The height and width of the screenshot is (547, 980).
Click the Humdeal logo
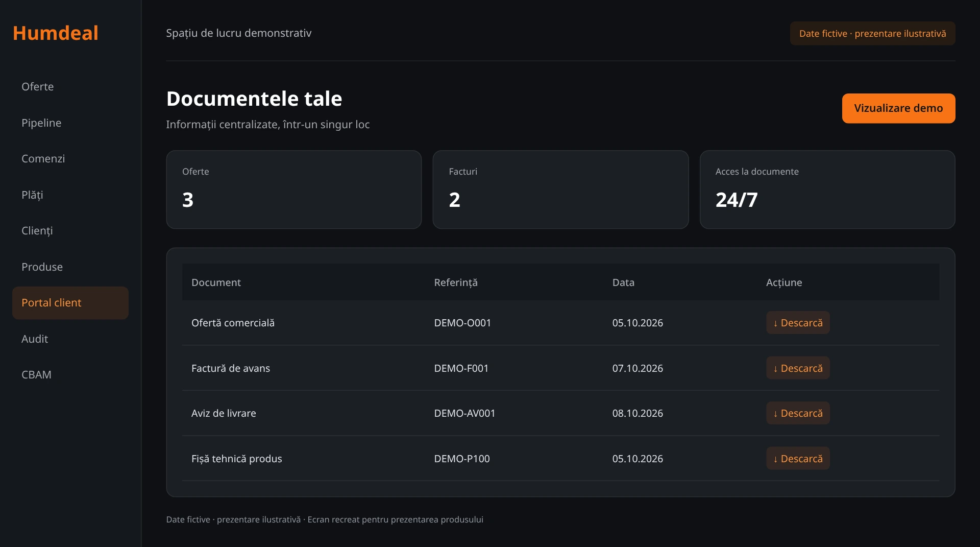[56, 33]
